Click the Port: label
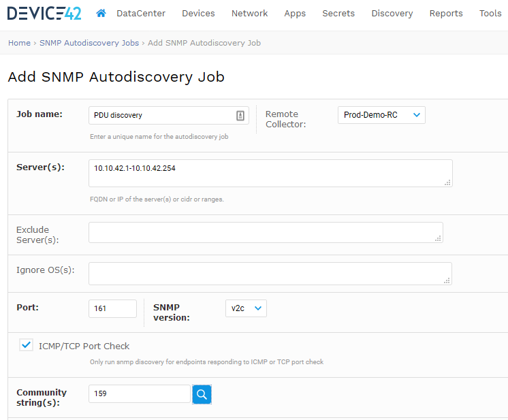The height and width of the screenshot is (420, 508). [x=27, y=307]
